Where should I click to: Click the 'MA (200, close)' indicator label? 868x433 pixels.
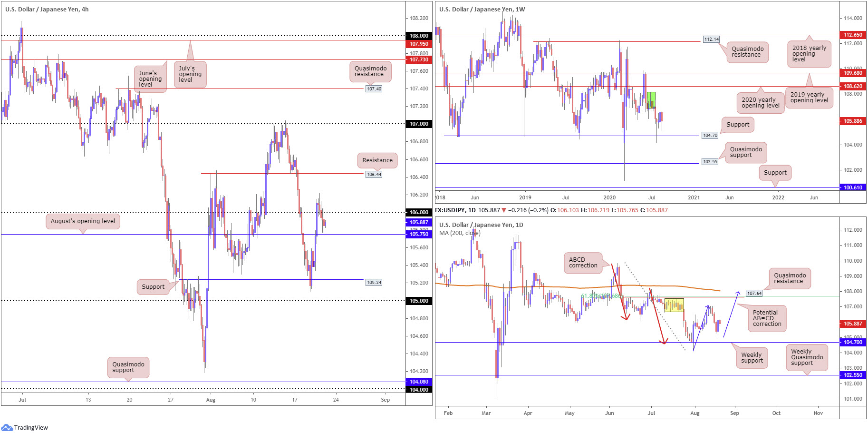click(460, 233)
